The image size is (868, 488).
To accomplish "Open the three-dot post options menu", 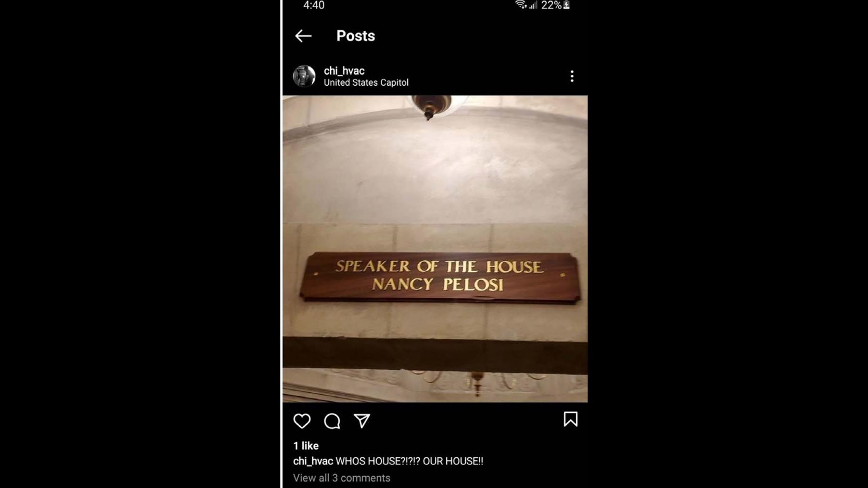I will (572, 76).
